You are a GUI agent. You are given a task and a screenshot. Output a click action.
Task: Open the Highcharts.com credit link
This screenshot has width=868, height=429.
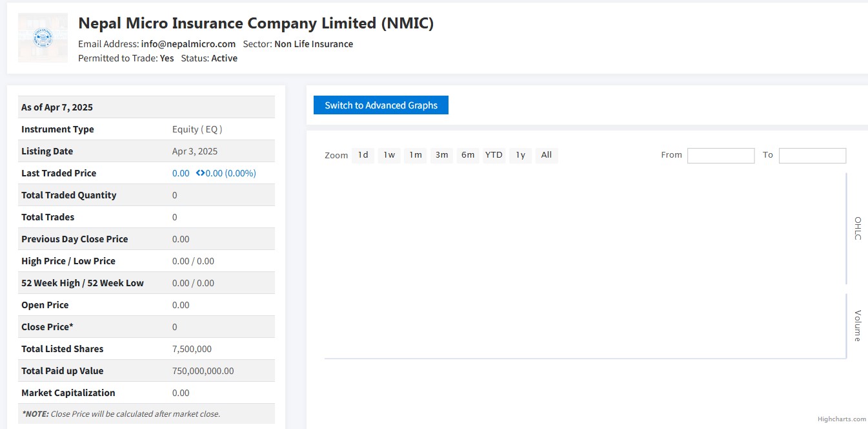click(x=842, y=419)
